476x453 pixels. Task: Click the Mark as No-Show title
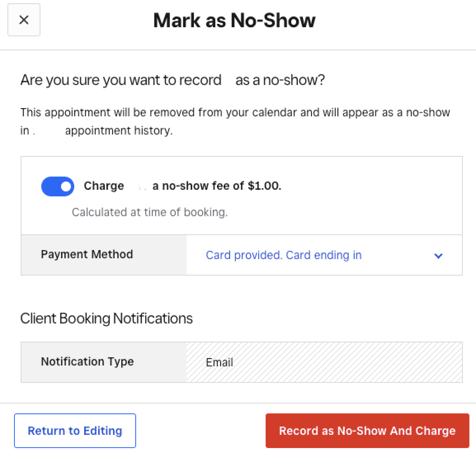click(x=234, y=20)
